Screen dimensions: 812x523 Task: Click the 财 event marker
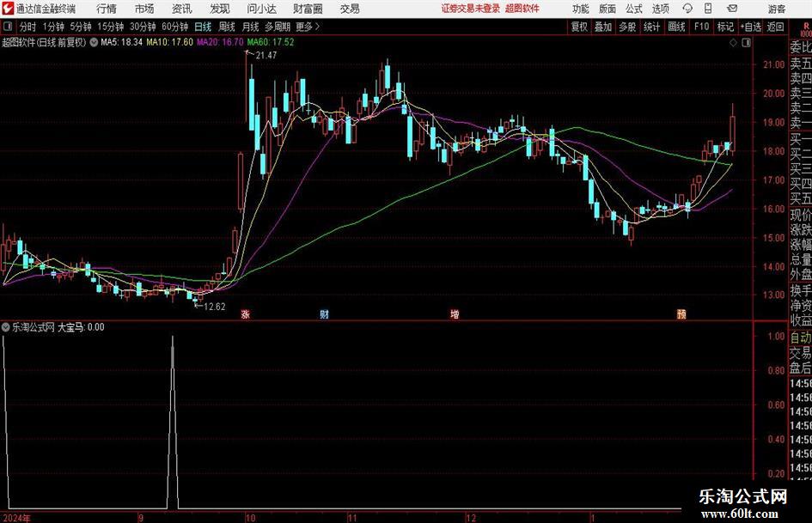(324, 314)
